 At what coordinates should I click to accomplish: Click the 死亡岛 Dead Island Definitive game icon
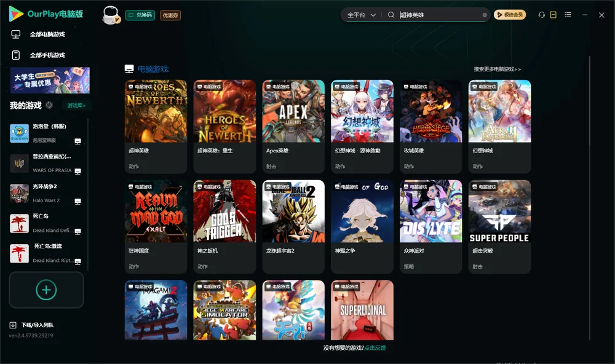coord(19,224)
